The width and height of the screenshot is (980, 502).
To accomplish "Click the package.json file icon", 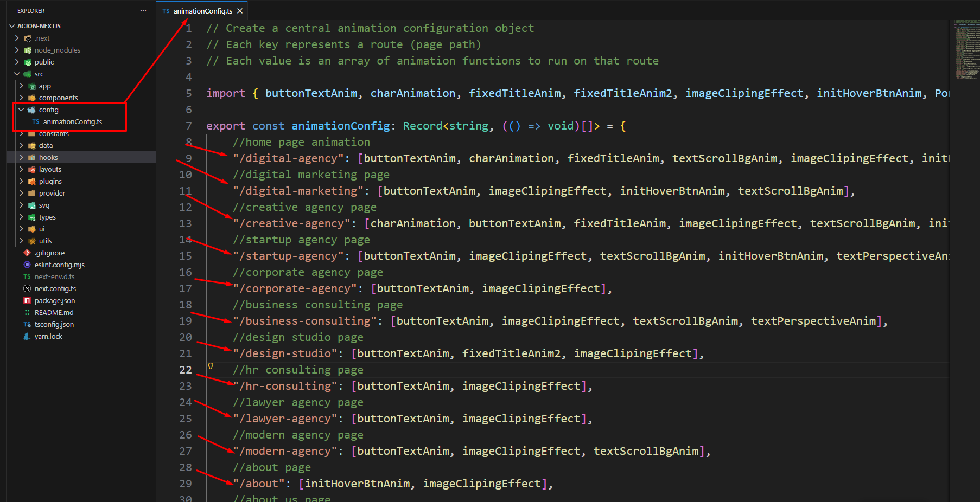I will (x=27, y=300).
